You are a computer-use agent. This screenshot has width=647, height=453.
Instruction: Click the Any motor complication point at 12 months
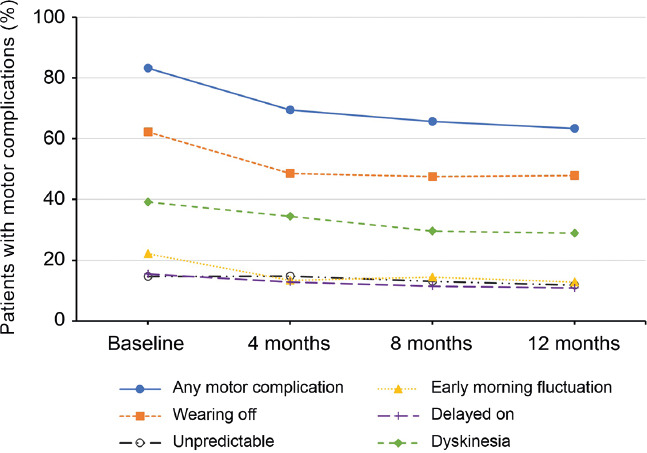click(575, 129)
